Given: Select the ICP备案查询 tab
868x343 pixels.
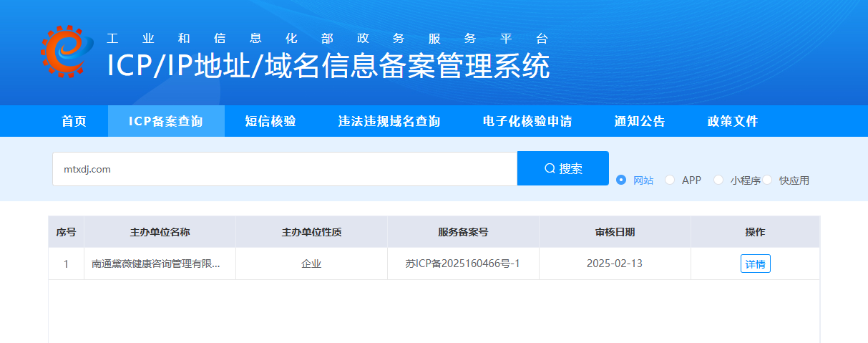Looking at the screenshot, I should [x=166, y=121].
